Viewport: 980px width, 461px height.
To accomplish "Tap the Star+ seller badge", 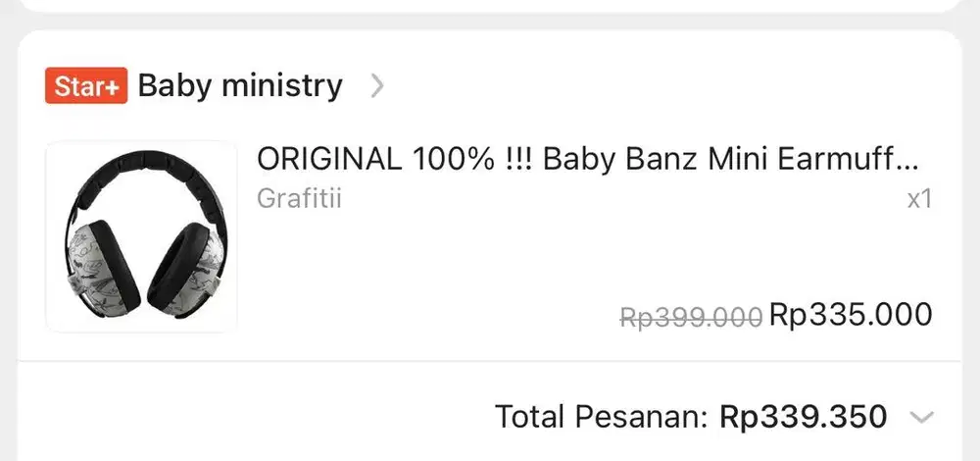I will 86,86.
